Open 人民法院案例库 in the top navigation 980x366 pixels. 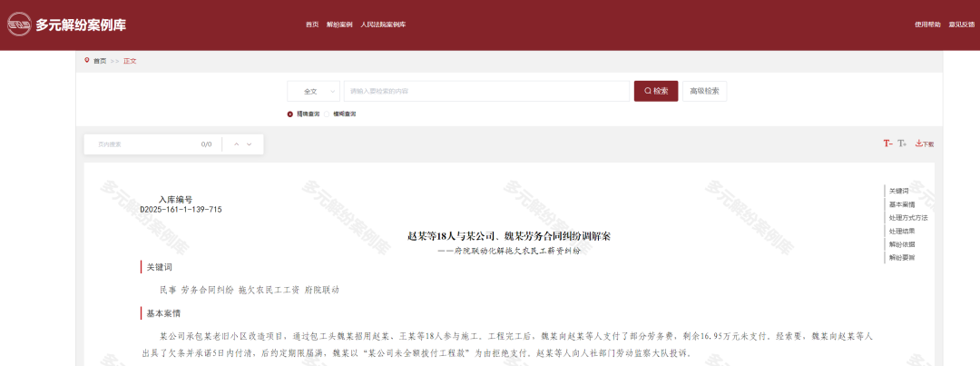[x=383, y=25]
